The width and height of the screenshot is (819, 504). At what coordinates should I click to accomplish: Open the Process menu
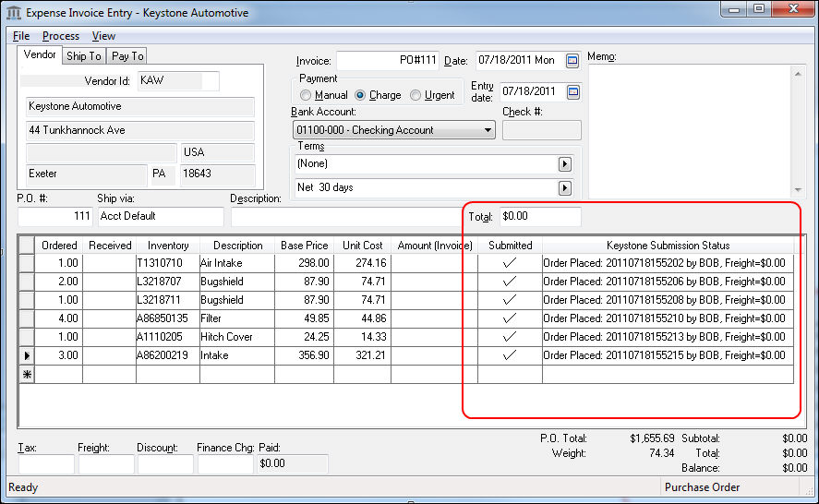[x=61, y=36]
